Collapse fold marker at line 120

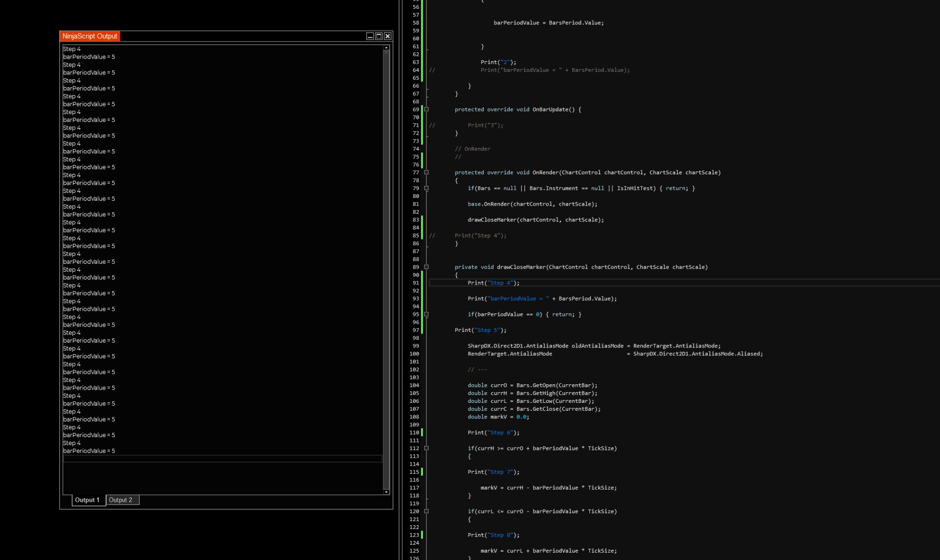click(426, 511)
